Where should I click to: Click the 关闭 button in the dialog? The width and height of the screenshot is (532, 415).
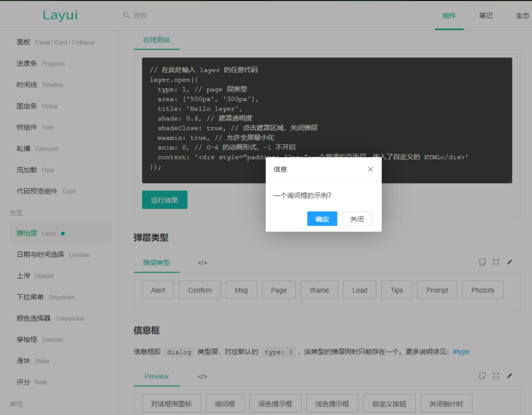(x=357, y=219)
